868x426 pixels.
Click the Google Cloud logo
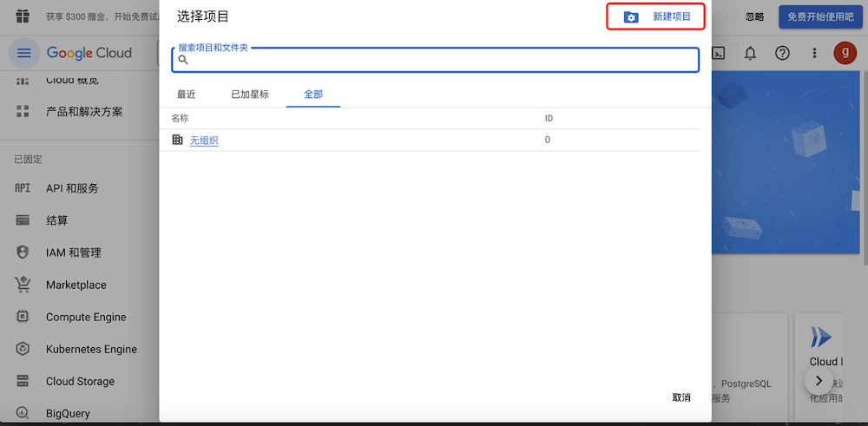click(x=89, y=53)
